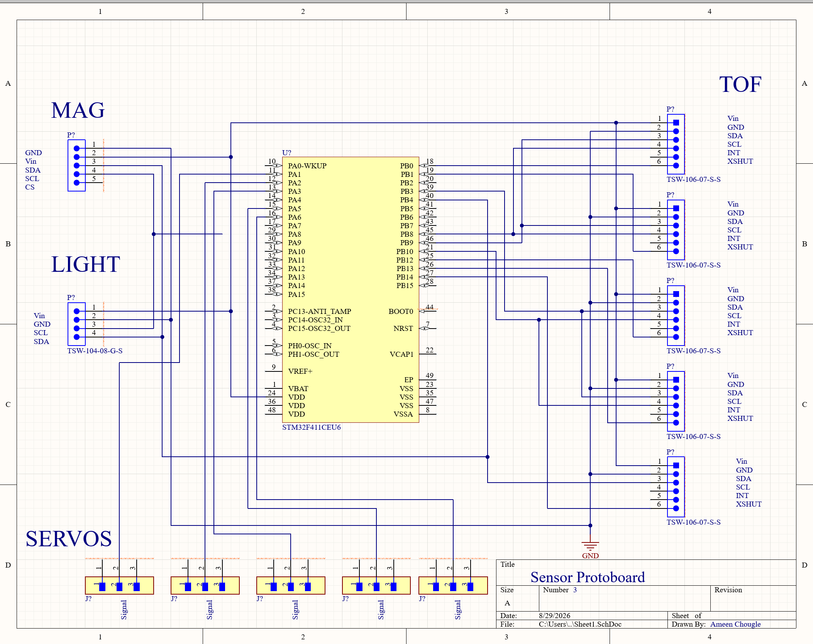Click the VSSA pin label
Screen dimensions: 813x644
403,414
